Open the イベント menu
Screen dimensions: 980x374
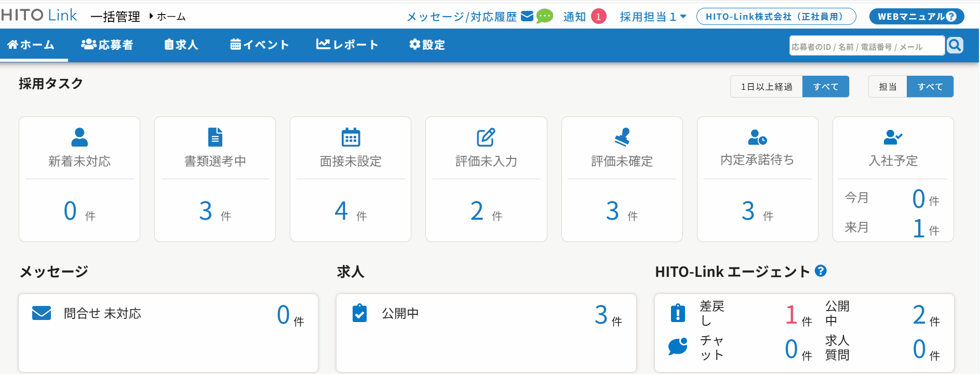[259, 45]
